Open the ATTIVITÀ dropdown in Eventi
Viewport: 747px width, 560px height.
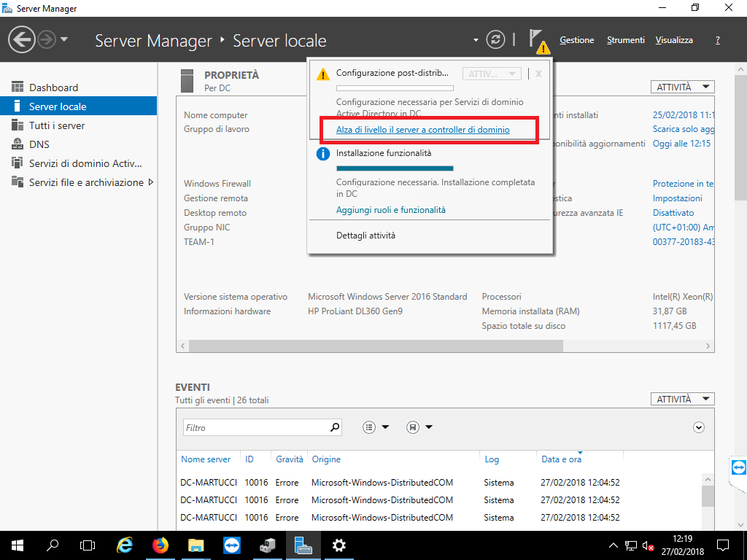pyautogui.click(x=682, y=399)
